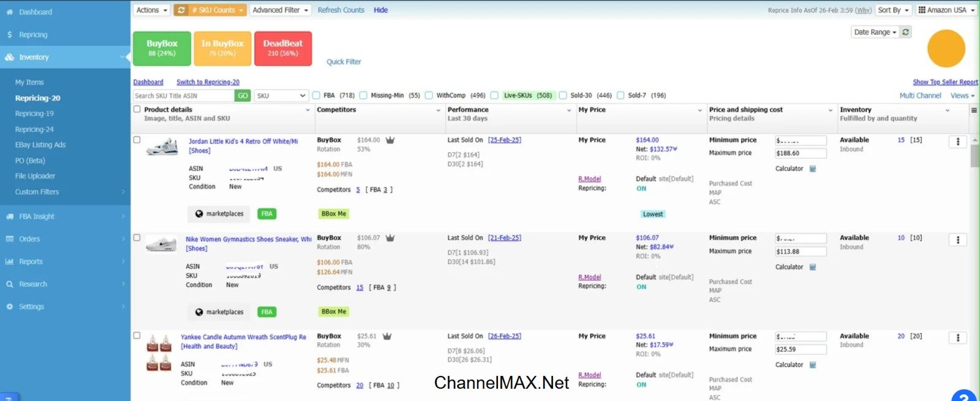
Task: Click the green GO search button
Action: [243, 96]
